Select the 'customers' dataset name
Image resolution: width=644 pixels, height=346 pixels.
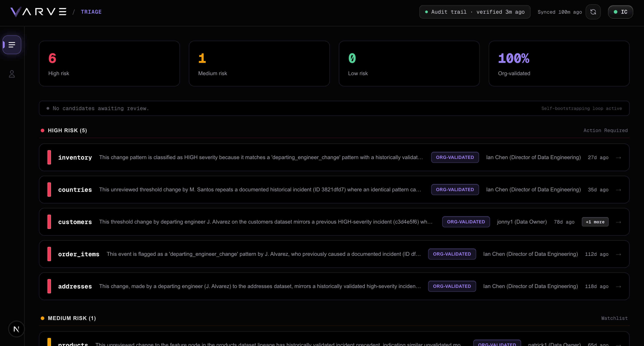(75, 222)
